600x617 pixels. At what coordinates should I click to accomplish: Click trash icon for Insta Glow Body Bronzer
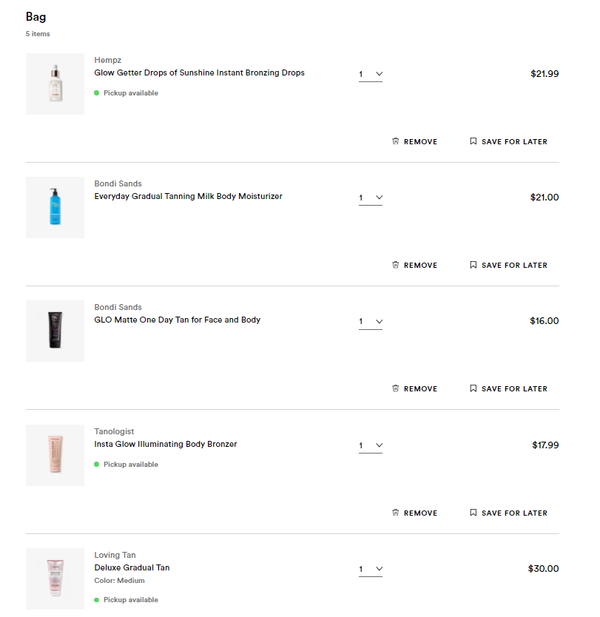(x=396, y=513)
